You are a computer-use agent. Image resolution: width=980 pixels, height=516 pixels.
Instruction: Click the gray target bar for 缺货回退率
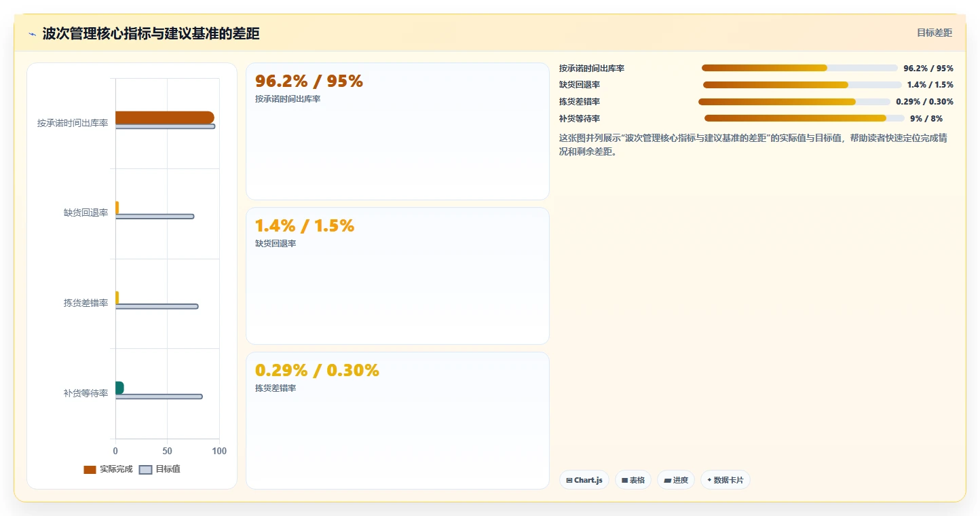tap(155, 217)
